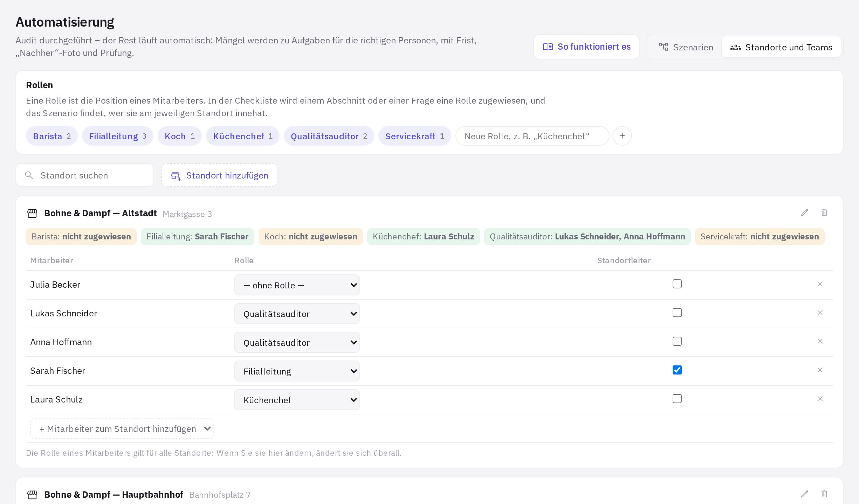This screenshot has width=859, height=504.
Task: Mark Anna Hoffmann as Standortleiter
Action: (x=677, y=341)
